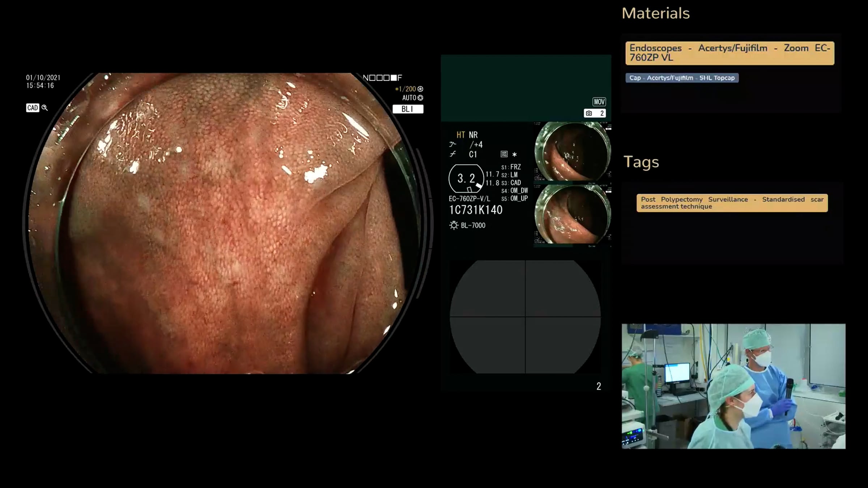This screenshot has height=488, width=868.
Task: Click the scope diameter 3.2 tip diagram
Action: pos(466,179)
